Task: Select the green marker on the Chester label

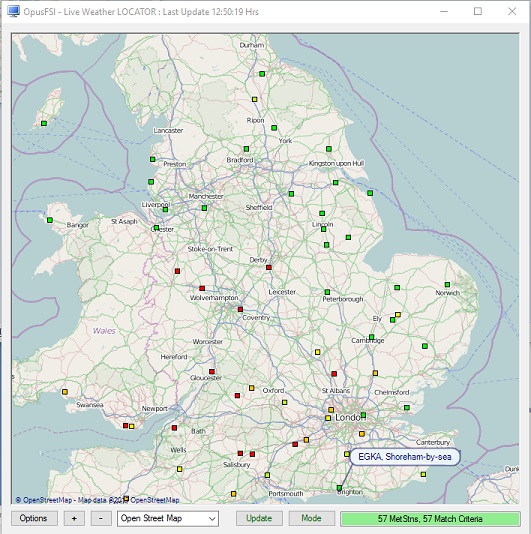Action: tap(156, 227)
